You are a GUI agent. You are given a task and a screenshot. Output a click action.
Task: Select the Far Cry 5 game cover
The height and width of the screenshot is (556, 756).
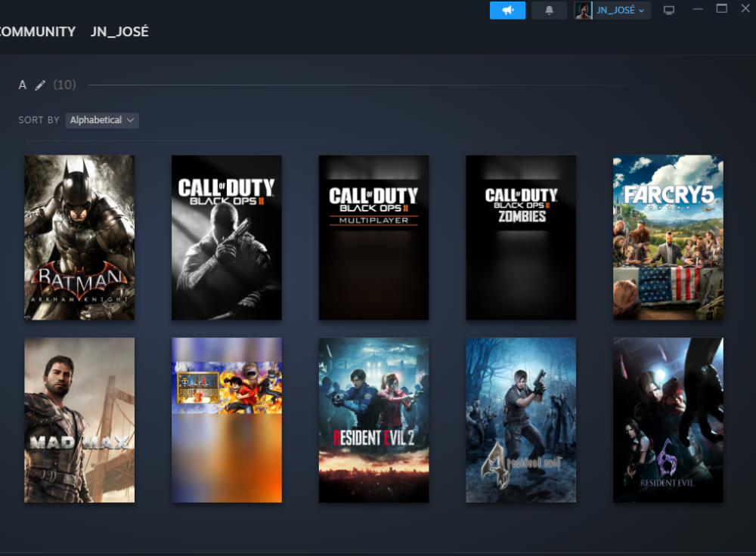(668, 237)
